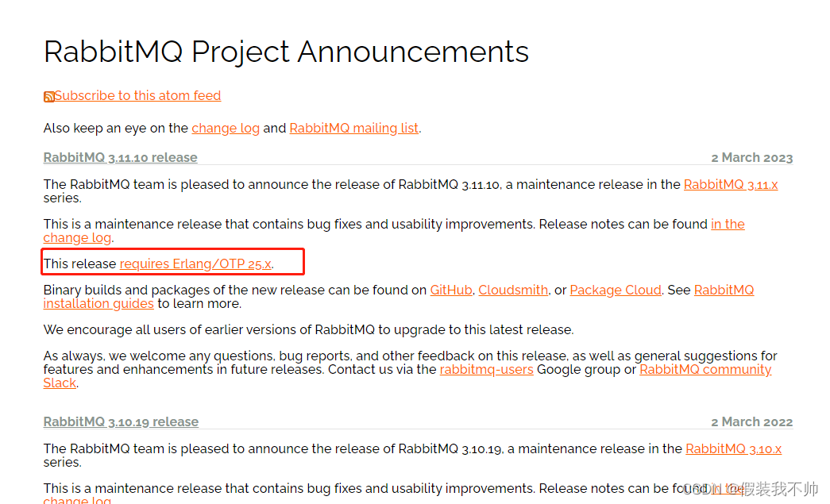Viewport: 830px width, 504px height.
Task: Open the RabbitMQ community link
Action: [x=705, y=370]
